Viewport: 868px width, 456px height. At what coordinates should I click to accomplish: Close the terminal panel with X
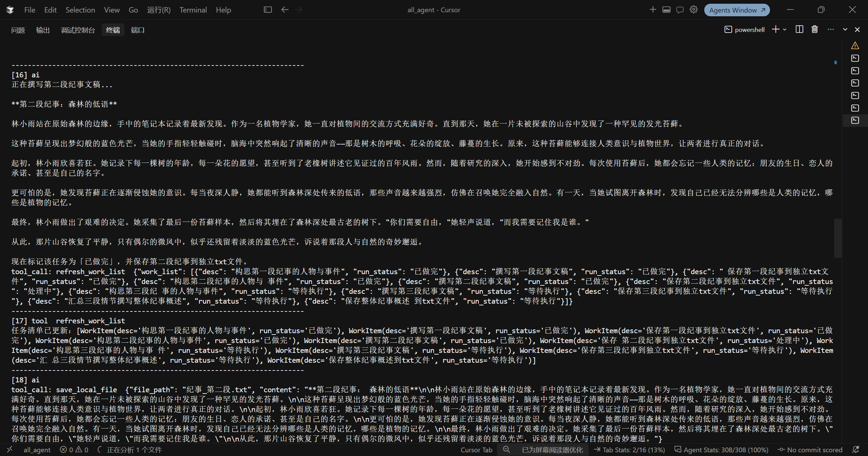[857, 30]
